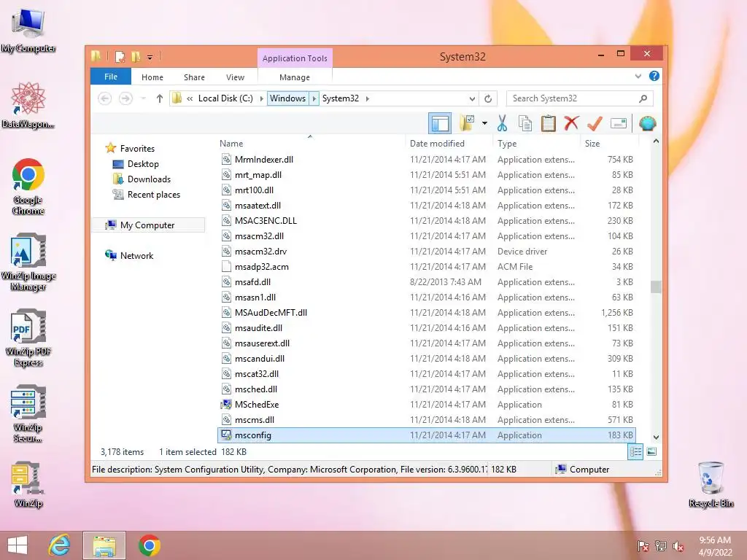The image size is (747, 560).
Task: Click the Forward navigation arrow
Action: point(125,98)
